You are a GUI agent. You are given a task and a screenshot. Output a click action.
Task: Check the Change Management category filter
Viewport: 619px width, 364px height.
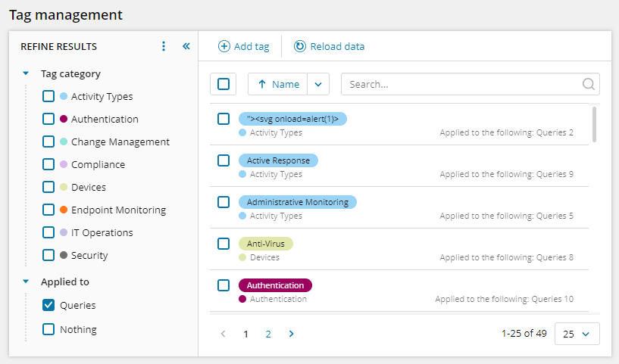48,142
